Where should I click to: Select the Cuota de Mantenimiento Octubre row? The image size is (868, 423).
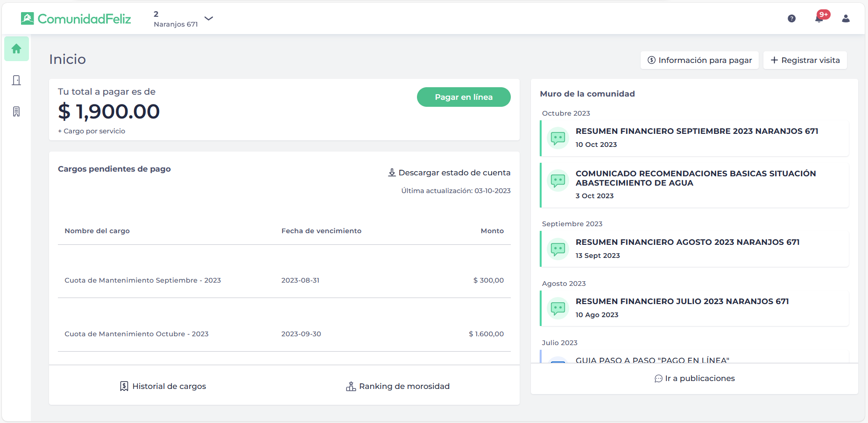(x=284, y=334)
